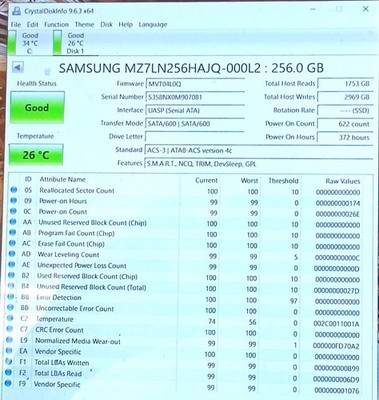Select the Wear Leveling Count attribute name

tap(68, 255)
